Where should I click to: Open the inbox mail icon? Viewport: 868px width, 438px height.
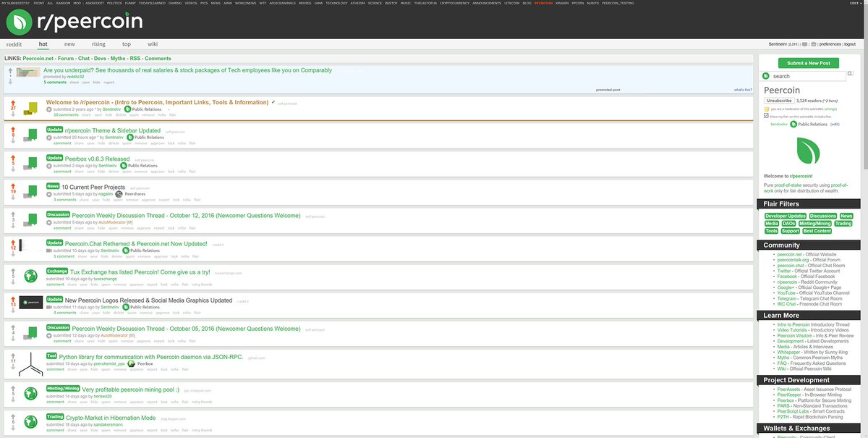pos(804,44)
